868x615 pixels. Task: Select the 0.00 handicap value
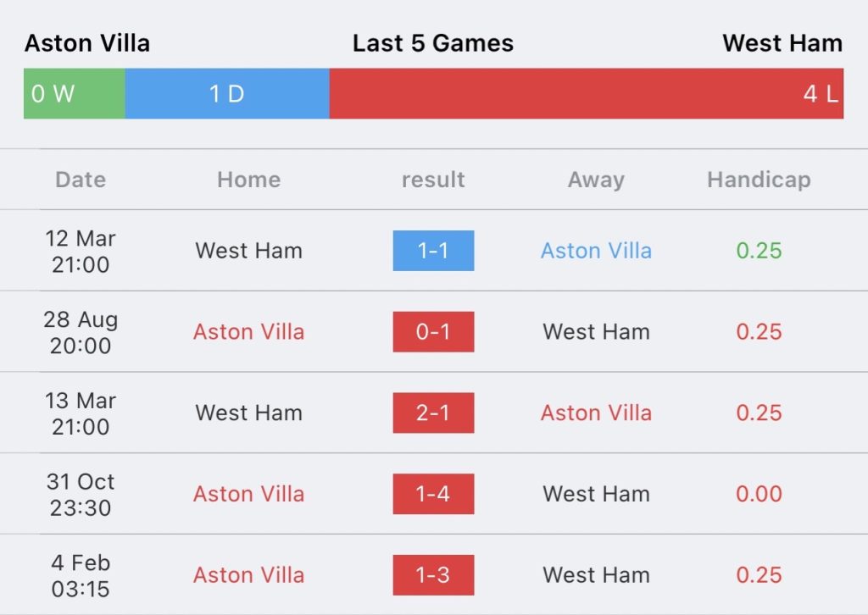pos(759,494)
